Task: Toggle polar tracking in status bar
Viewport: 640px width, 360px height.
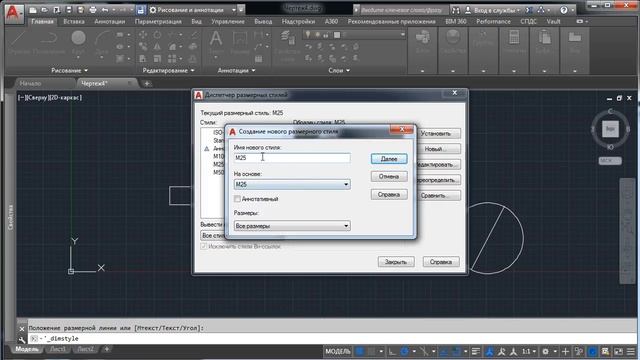Action: [x=404, y=351]
